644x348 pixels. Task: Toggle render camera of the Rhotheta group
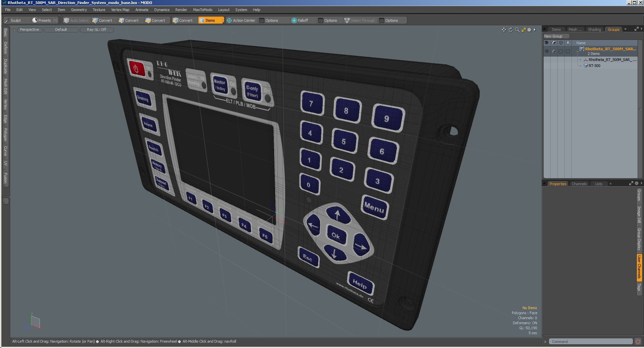(x=554, y=51)
